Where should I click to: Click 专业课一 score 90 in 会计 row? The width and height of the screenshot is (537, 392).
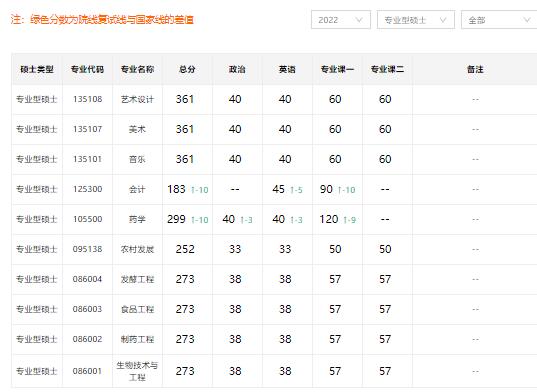point(326,189)
